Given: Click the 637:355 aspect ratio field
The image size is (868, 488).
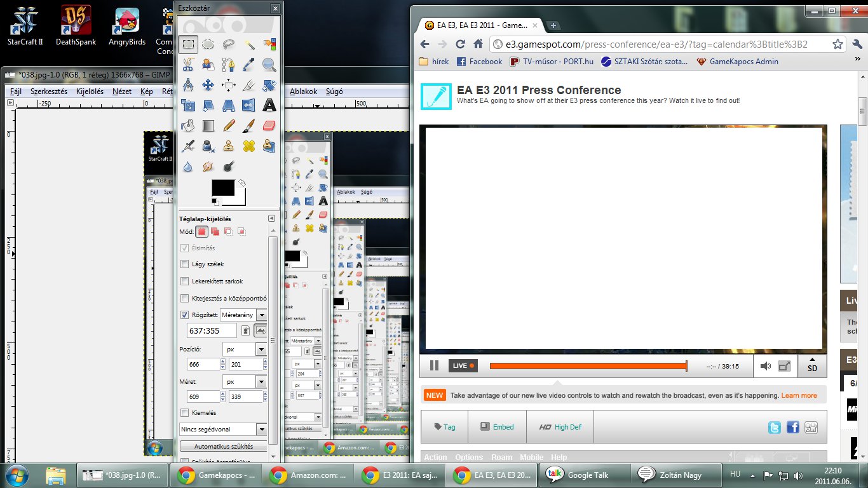Looking at the screenshot, I should tap(212, 330).
